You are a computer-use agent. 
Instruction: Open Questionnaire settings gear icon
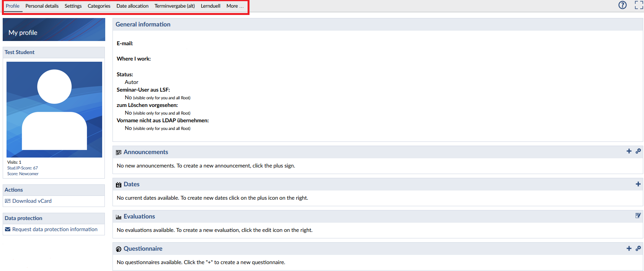point(638,248)
